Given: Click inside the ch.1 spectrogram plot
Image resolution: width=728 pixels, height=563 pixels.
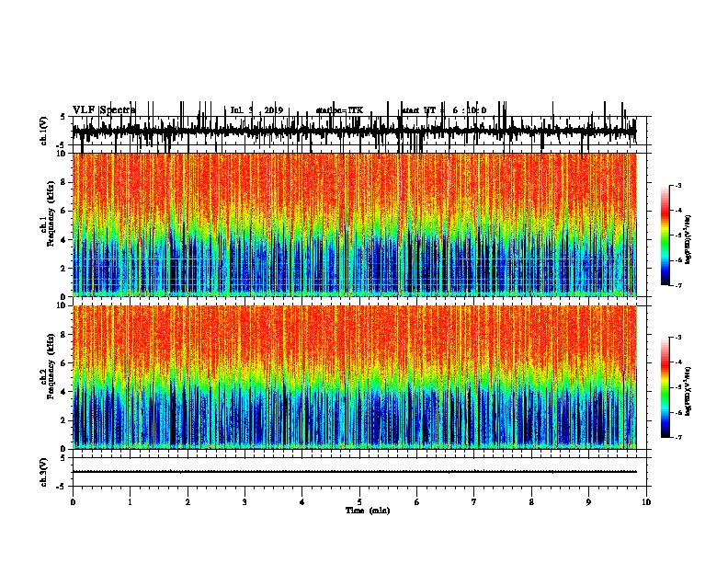Looking at the screenshot, I should point(354,224).
